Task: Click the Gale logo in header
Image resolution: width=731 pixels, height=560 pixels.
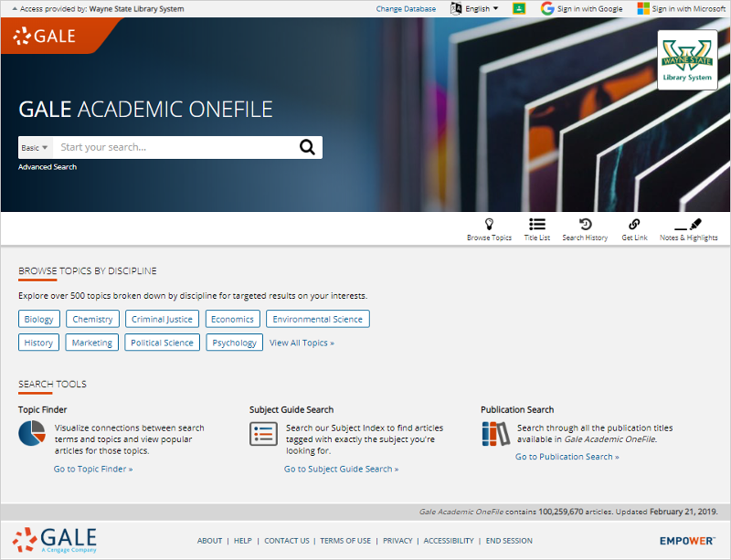Action: click(45, 36)
